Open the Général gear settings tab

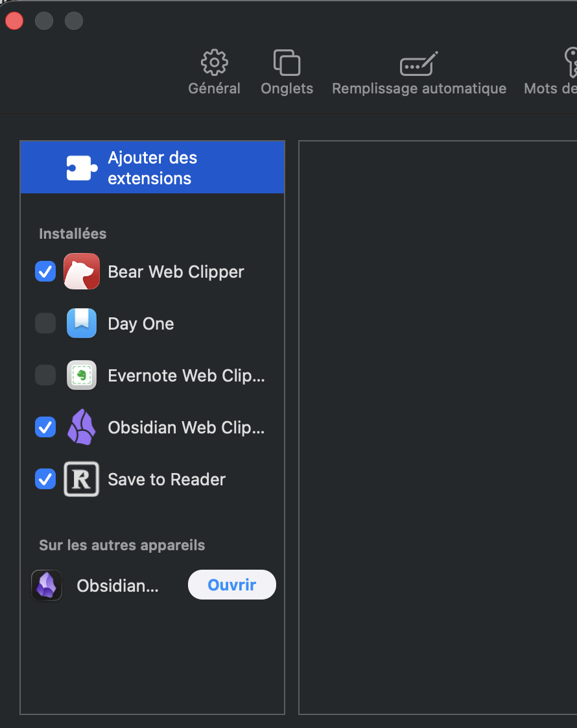(x=214, y=73)
